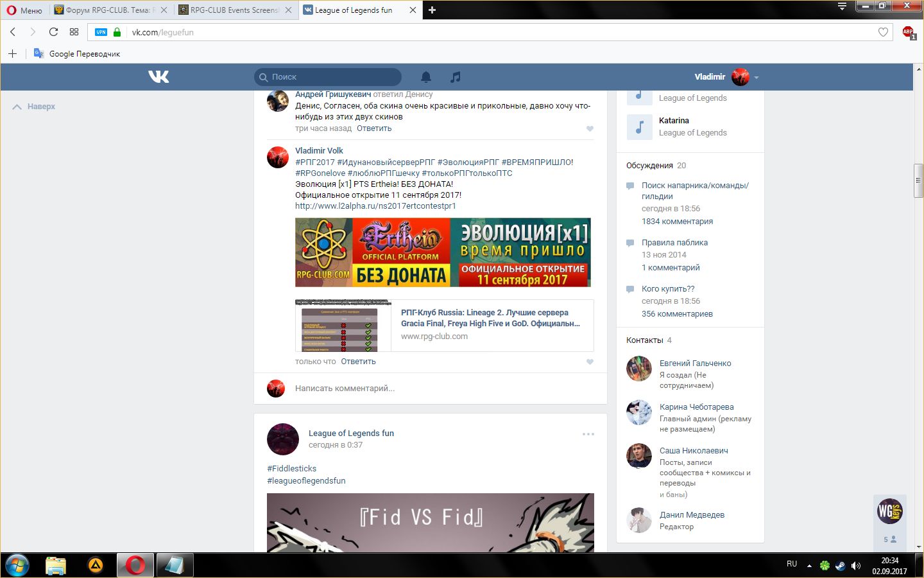Open the music note icon in the VK header

456,77
